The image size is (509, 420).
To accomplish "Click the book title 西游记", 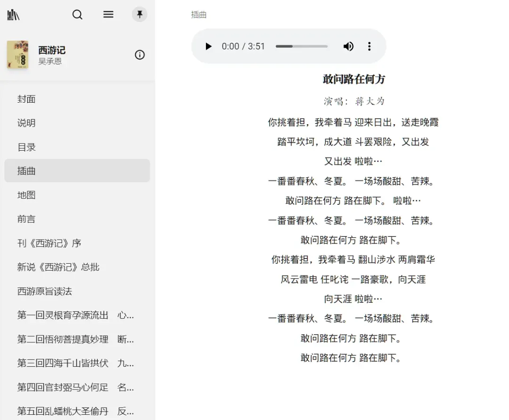I will click(52, 50).
